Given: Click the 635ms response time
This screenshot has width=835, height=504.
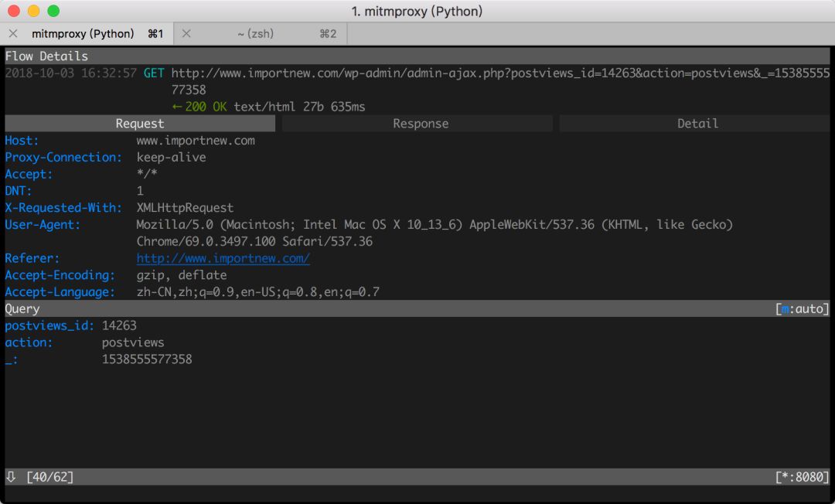Looking at the screenshot, I should point(348,107).
